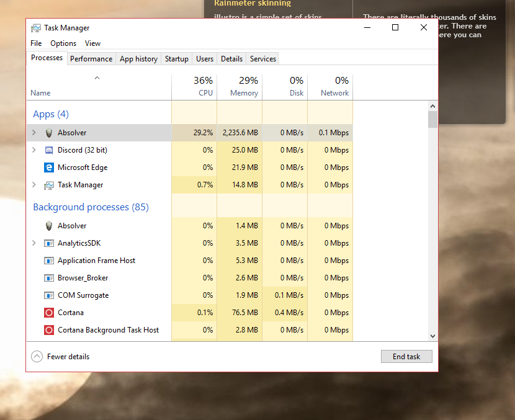Viewport: 515px width, 420px height.
Task: Click the Rainmeter skinning heading behind window
Action: pos(253,3)
